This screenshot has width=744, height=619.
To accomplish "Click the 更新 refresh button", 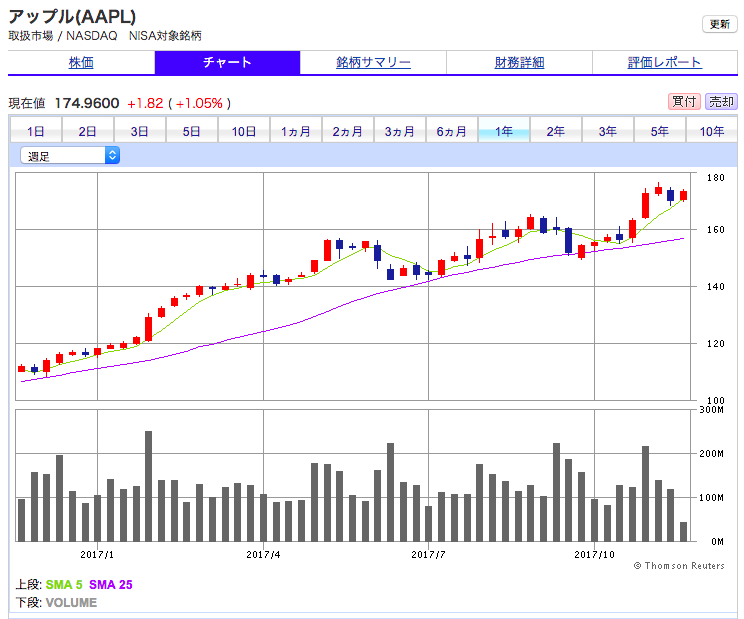I will coord(719,24).
